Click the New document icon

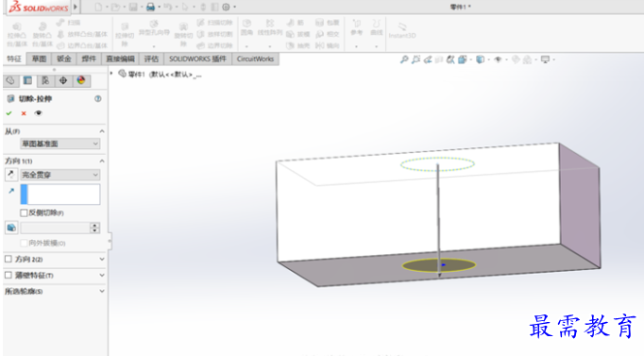tap(98, 7)
